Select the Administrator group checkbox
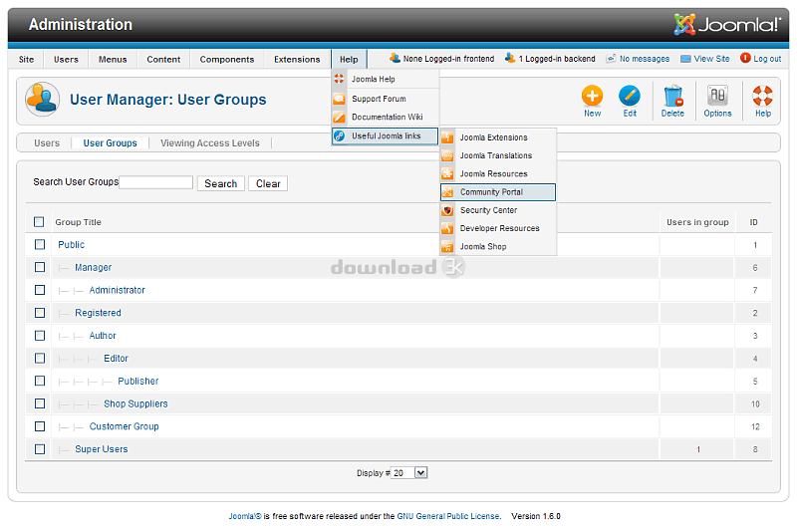 click(40, 290)
